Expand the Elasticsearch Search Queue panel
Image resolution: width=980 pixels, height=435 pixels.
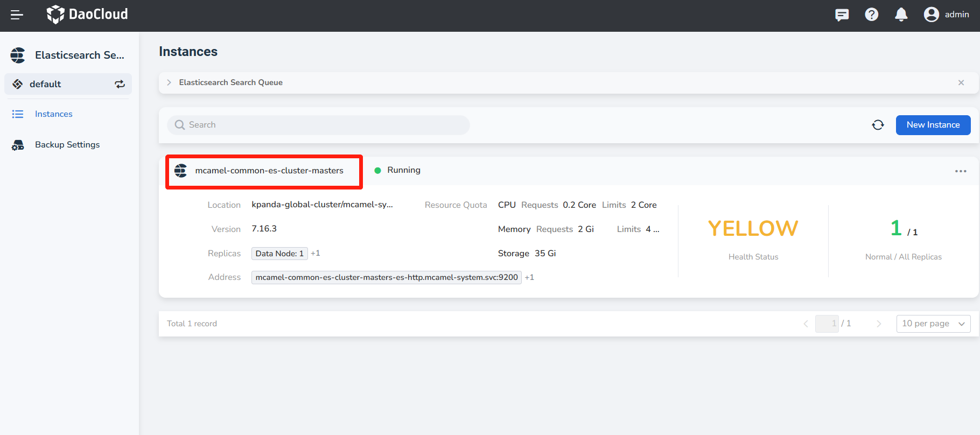(x=169, y=82)
